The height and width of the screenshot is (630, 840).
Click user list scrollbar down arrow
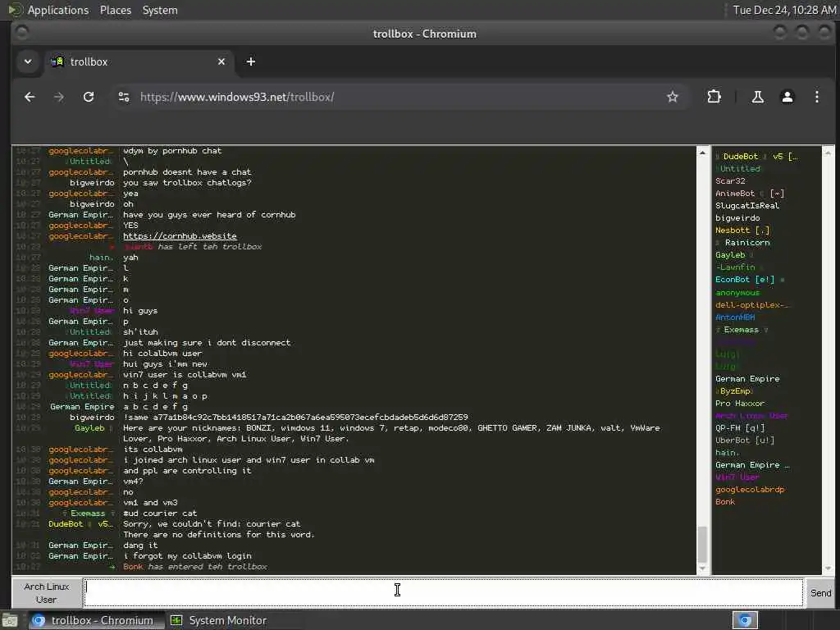point(828,568)
